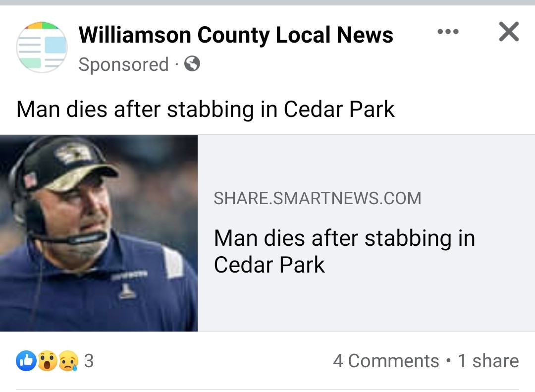Open the Williamson County Local News page name
Viewport: 535px width, 392px height.
pos(236,34)
